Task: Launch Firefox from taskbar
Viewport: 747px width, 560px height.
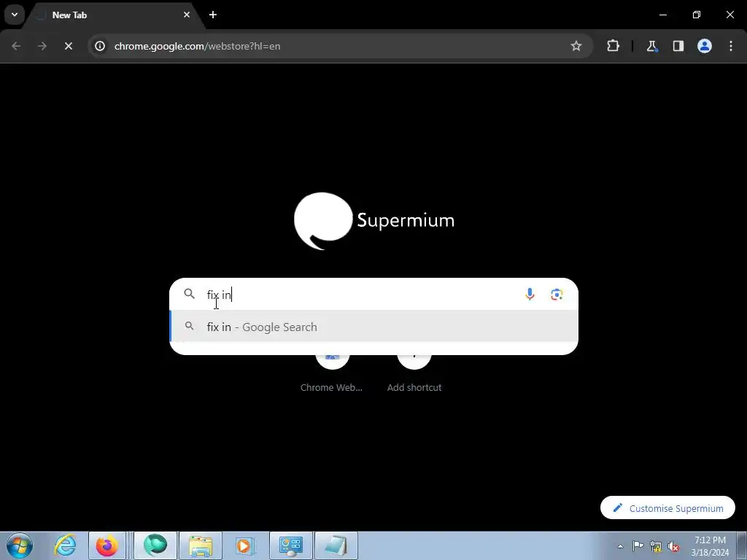Action: pyautogui.click(x=107, y=545)
